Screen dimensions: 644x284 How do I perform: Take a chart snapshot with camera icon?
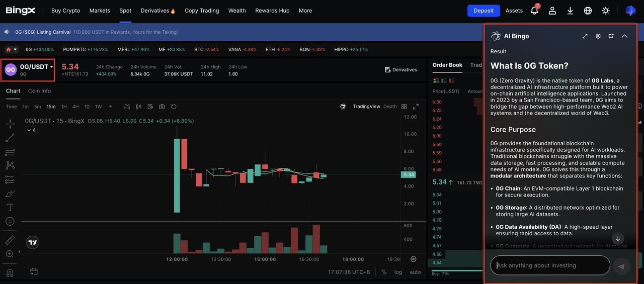point(162,107)
